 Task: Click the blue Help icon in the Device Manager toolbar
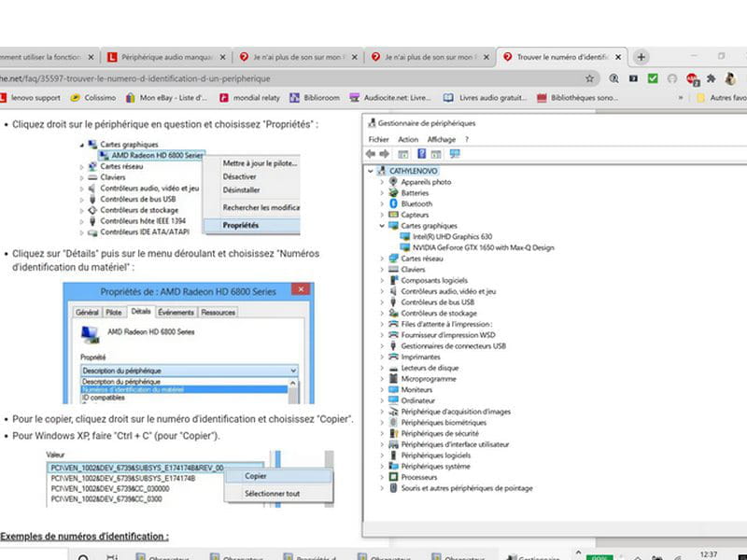coord(422,154)
